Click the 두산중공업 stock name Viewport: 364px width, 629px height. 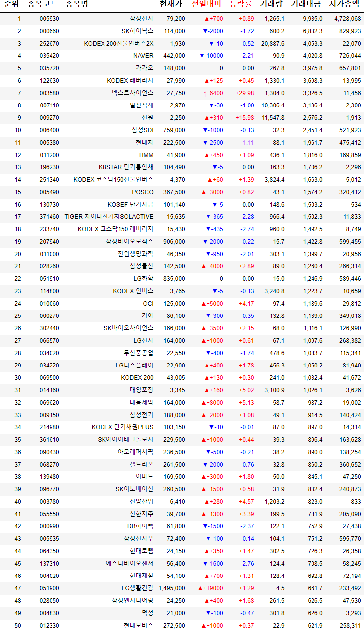pos(139,353)
